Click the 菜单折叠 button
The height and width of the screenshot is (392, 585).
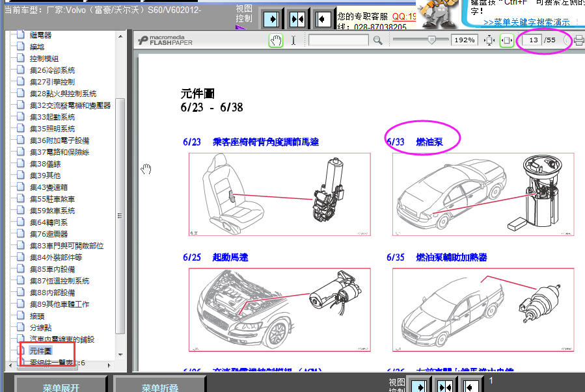click(x=159, y=385)
